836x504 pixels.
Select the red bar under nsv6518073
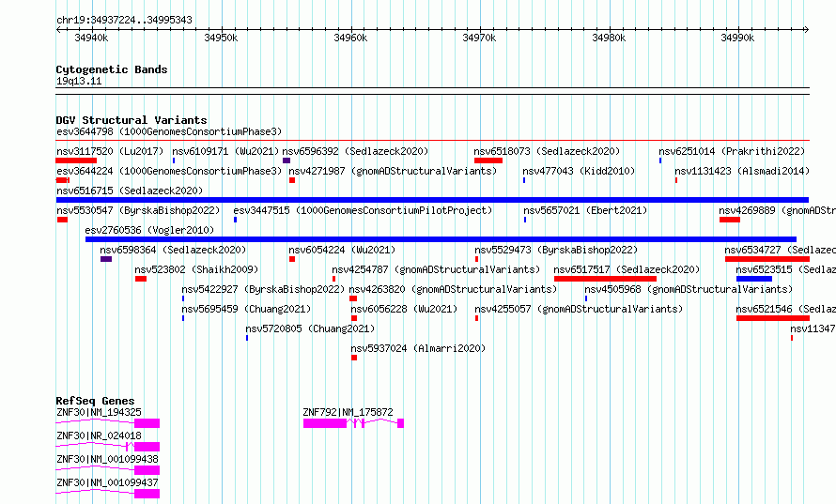tap(488, 160)
